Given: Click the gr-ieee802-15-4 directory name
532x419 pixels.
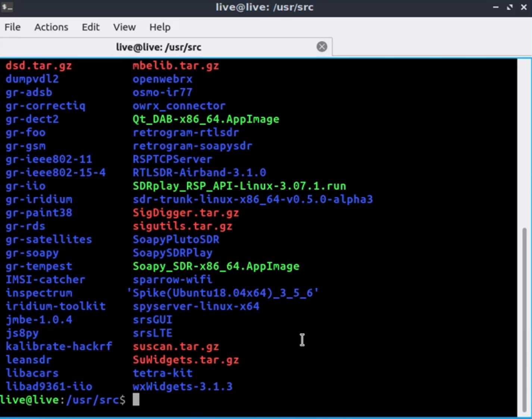Looking at the screenshot, I should coord(56,173).
